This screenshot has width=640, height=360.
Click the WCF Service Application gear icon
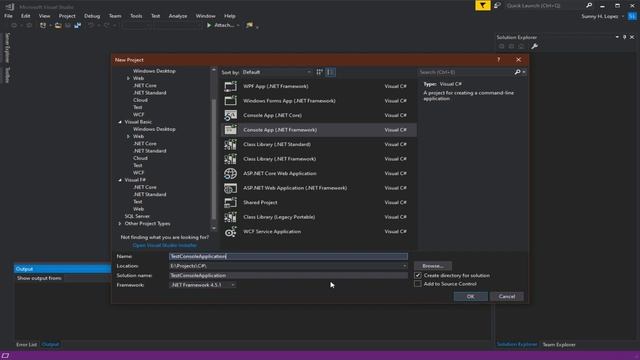coord(230,232)
